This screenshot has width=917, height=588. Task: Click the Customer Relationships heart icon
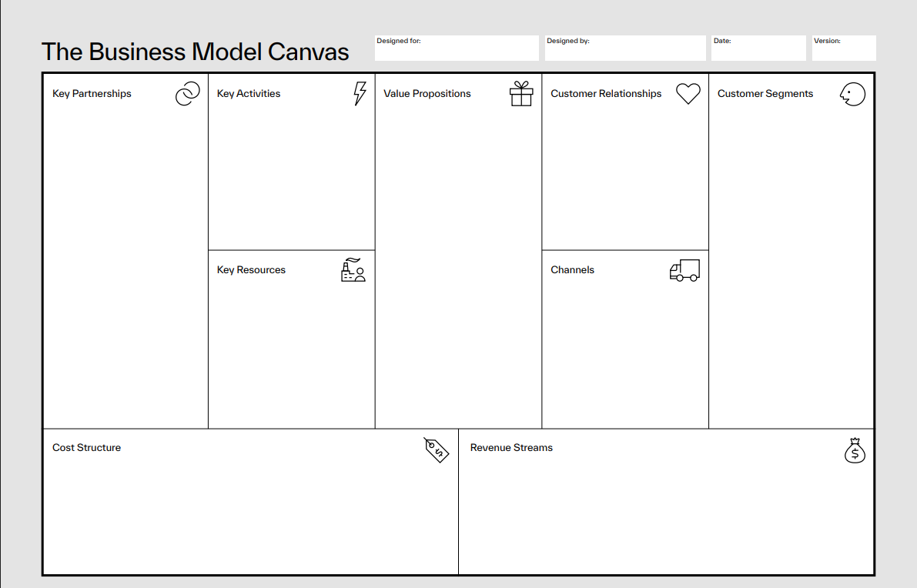tap(688, 94)
